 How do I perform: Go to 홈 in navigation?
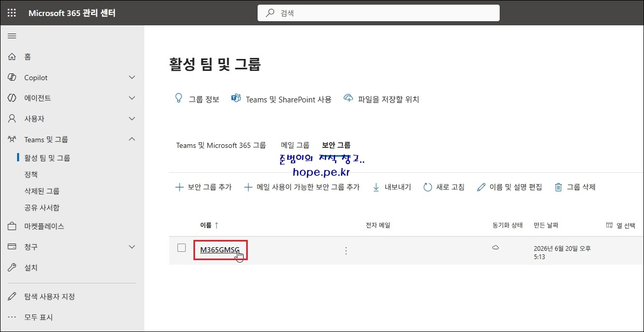click(x=27, y=57)
